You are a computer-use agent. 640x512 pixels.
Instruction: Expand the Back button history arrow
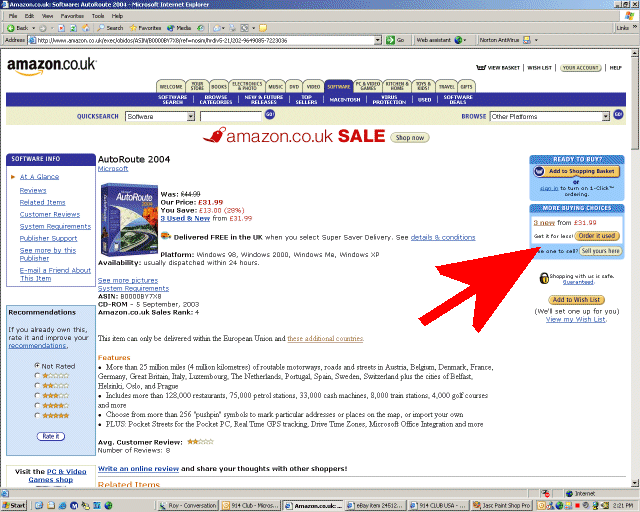33,28
